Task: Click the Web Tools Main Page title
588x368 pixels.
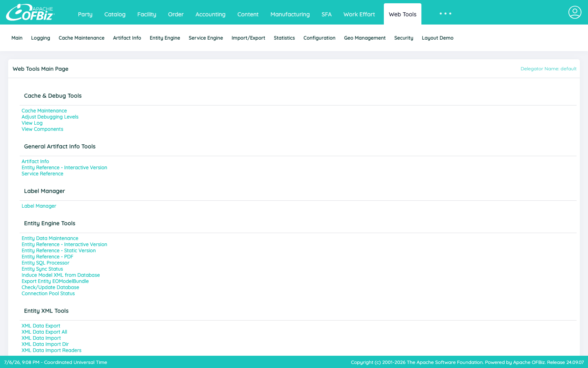Action: click(x=40, y=69)
